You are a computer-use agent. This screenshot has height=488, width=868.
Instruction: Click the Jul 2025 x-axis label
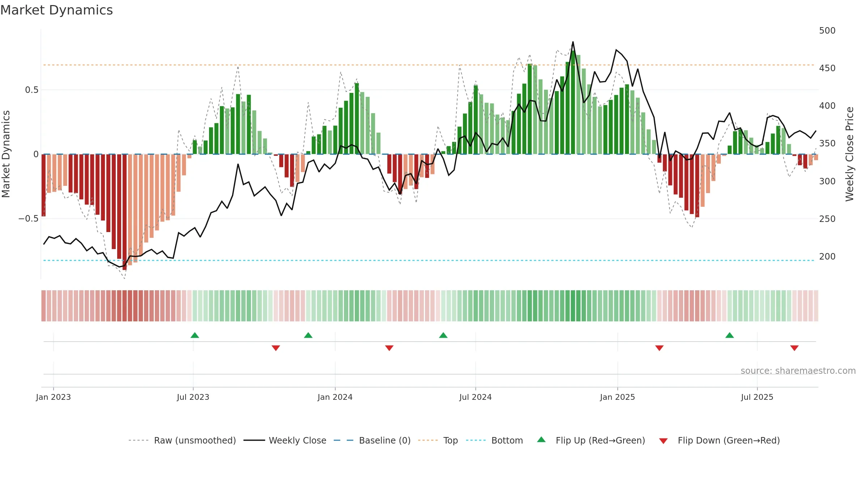click(757, 397)
